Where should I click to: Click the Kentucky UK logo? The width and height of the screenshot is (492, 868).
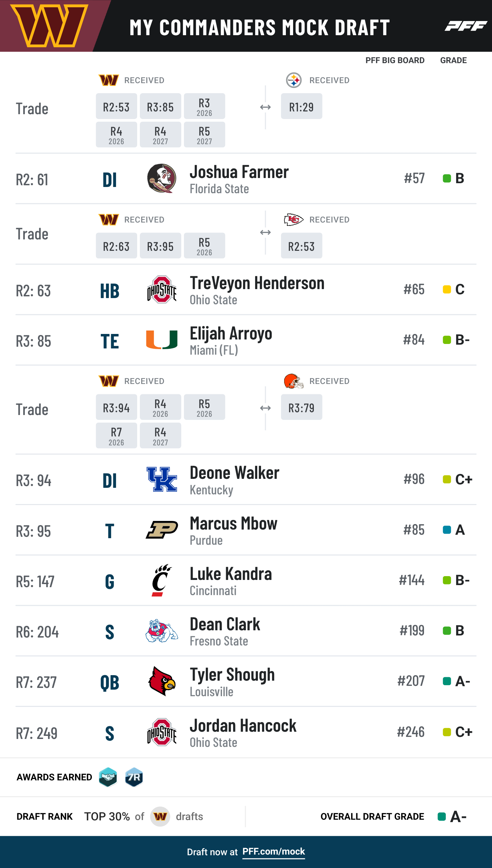[x=162, y=479]
